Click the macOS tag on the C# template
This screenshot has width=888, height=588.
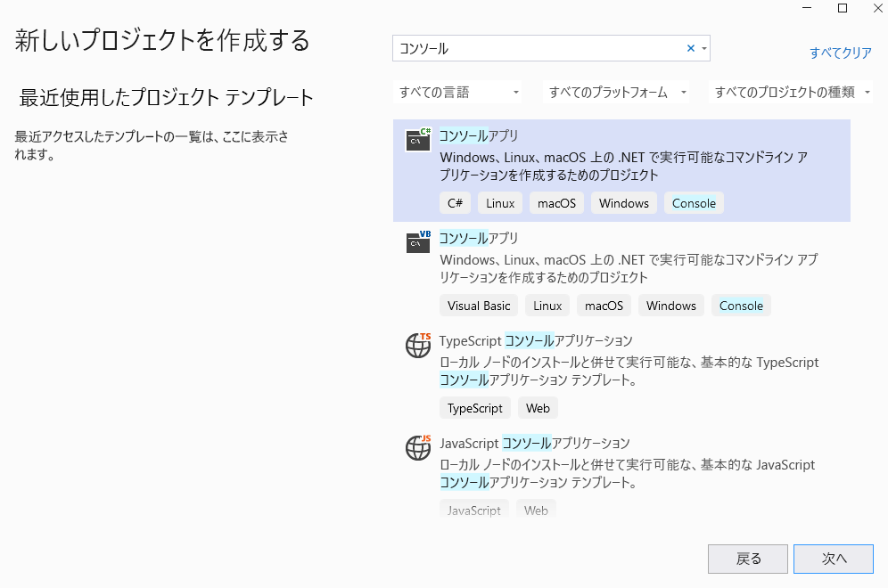click(x=556, y=203)
